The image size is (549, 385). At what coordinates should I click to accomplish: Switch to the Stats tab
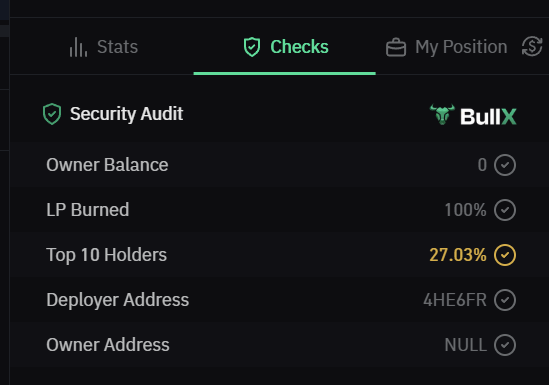pos(104,47)
